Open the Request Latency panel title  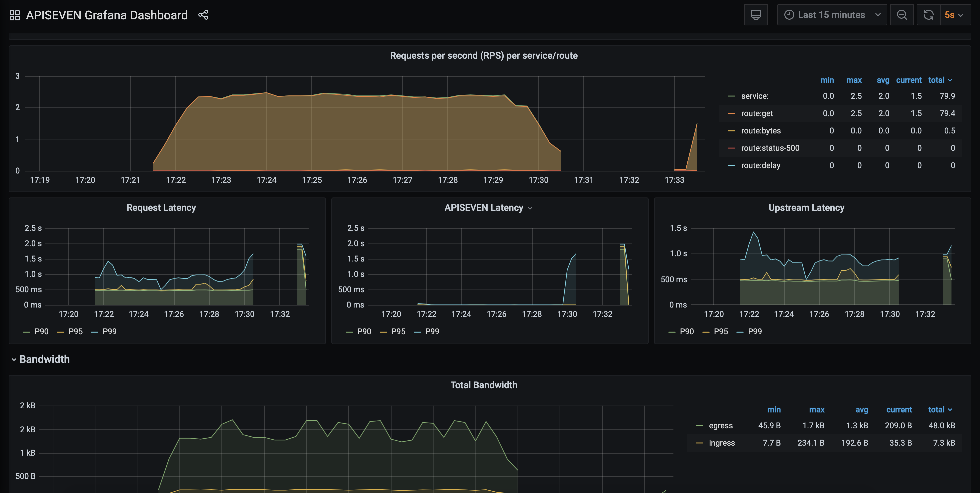point(161,207)
